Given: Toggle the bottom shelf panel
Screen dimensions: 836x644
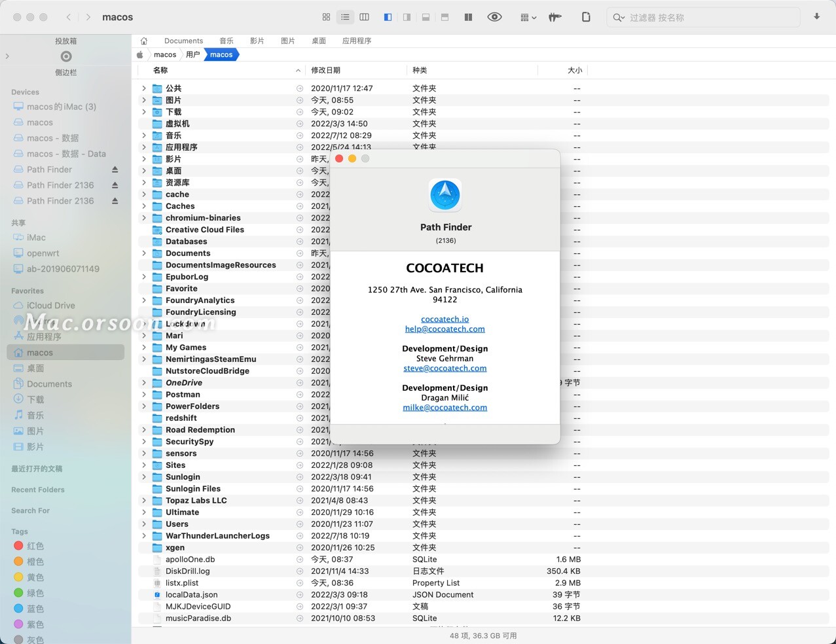Looking at the screenshot, I should pyautogui.click(x=426, y=17).
